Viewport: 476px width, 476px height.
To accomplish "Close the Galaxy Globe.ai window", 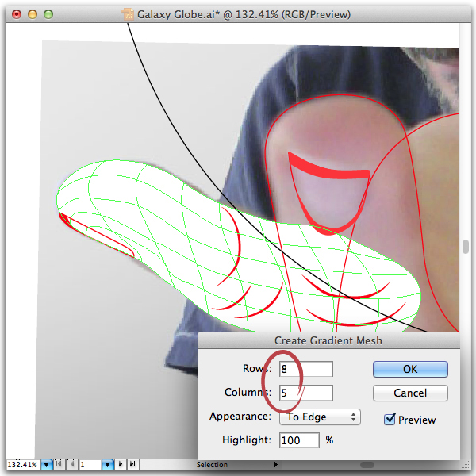I will click(x=17, y=14).
